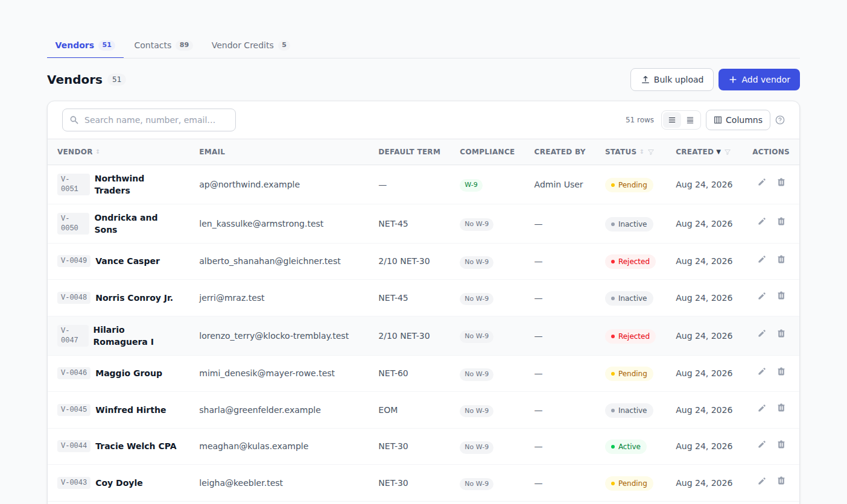
Task: Open the Maggio Group vendor name
Action: (x=129, y=373)
